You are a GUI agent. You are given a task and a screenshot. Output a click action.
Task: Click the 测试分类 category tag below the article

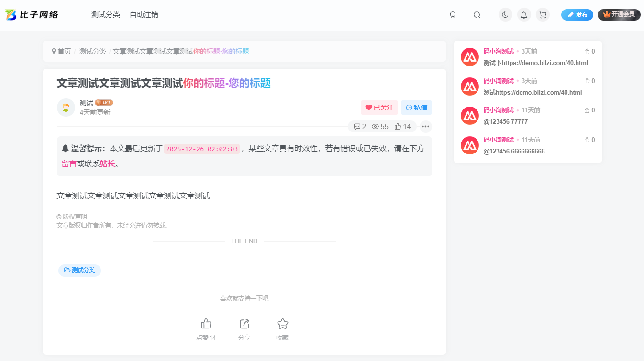tap(79, 270)
